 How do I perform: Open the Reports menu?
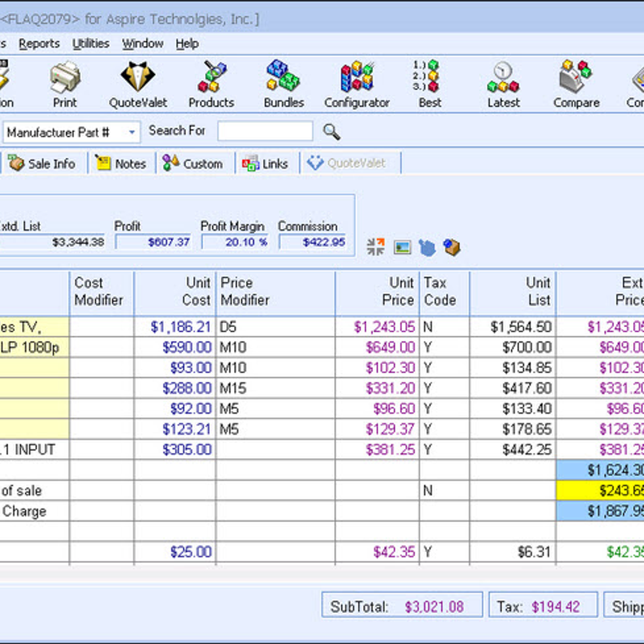[x=39, y=43]
